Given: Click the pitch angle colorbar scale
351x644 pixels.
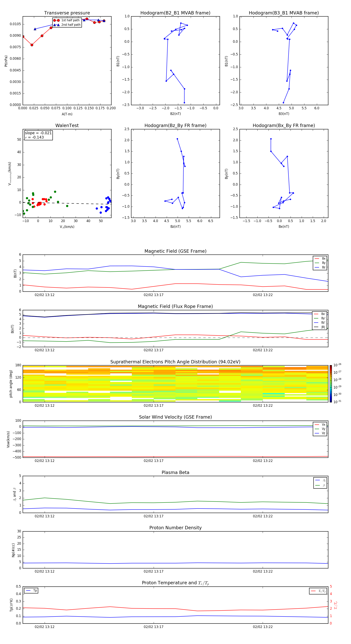Looking at the screenshot, I should (x=331, y=383).
